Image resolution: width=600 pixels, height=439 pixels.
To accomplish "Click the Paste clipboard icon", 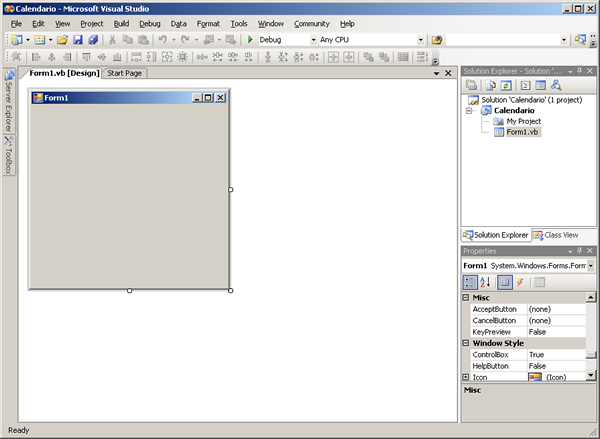I will point(143,39).
